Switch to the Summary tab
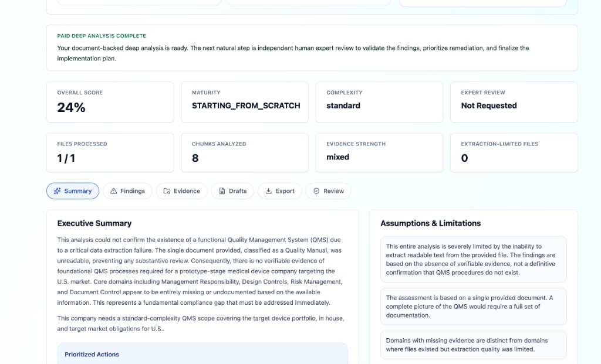 [x=73, y=191]
